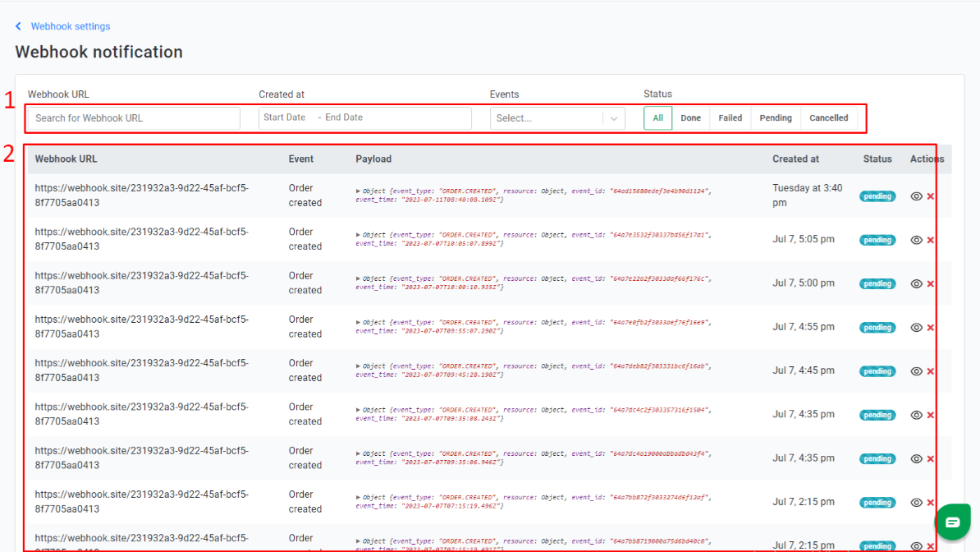The width and height of the screenshot is (980, 552).
Task: Focus the Search for Webhook URL field
Action: (x=134, y=118)
